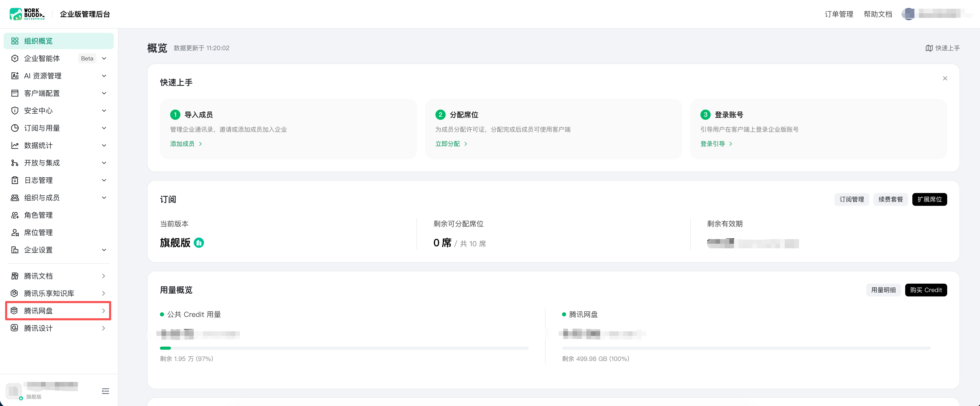Open 订单管理 in the top bar

[839, 14]
